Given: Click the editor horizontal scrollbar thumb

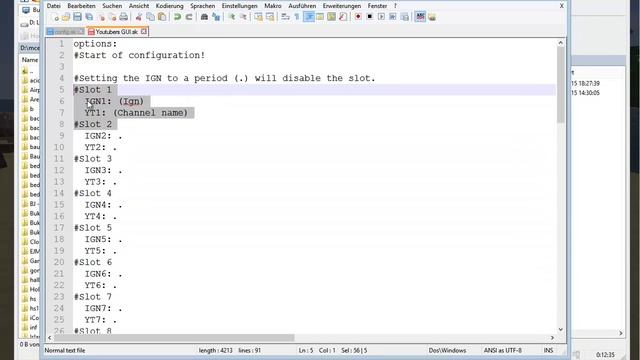Looking at the screenshot, I should (174, 338).
